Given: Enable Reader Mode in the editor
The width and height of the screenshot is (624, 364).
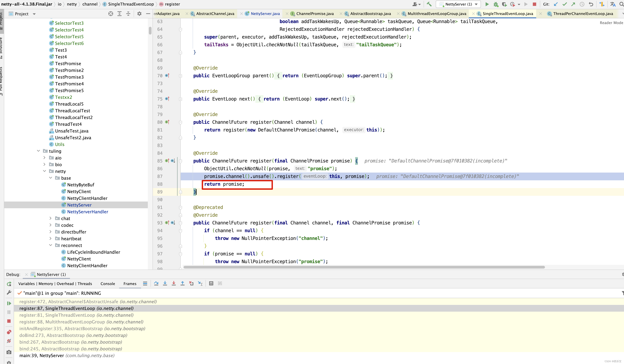Looking at the screenshot, I should 611,23.
